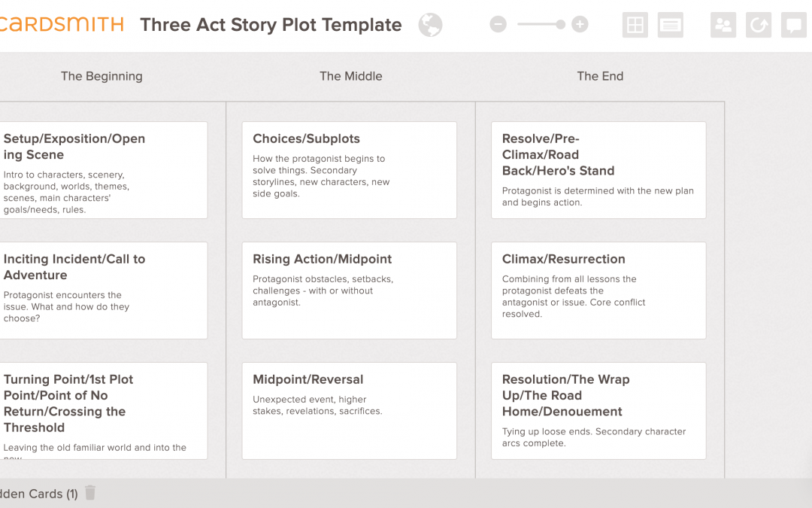Click the zoom slider handle
812x508 pixels.
(560, 24)
